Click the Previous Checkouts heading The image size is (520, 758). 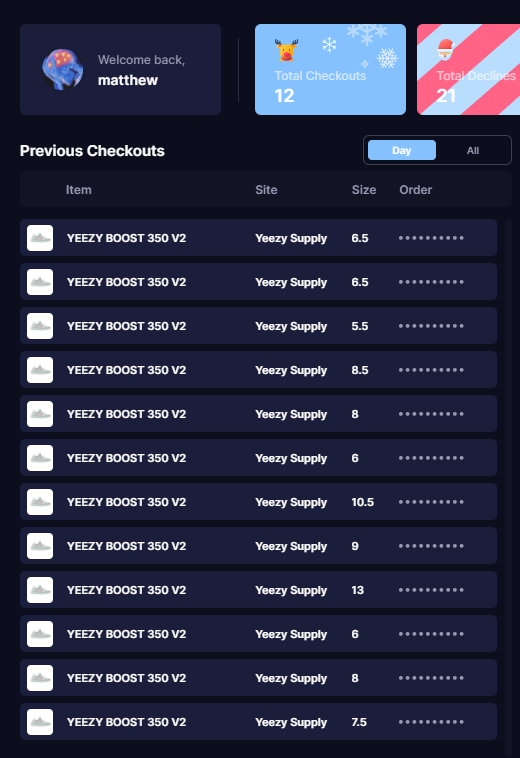(92, 151)
